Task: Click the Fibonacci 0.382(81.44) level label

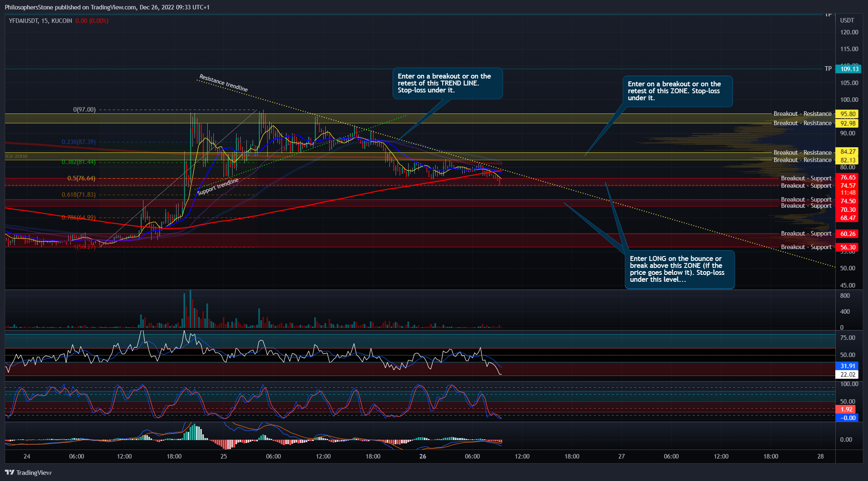Action: (78, 162)
